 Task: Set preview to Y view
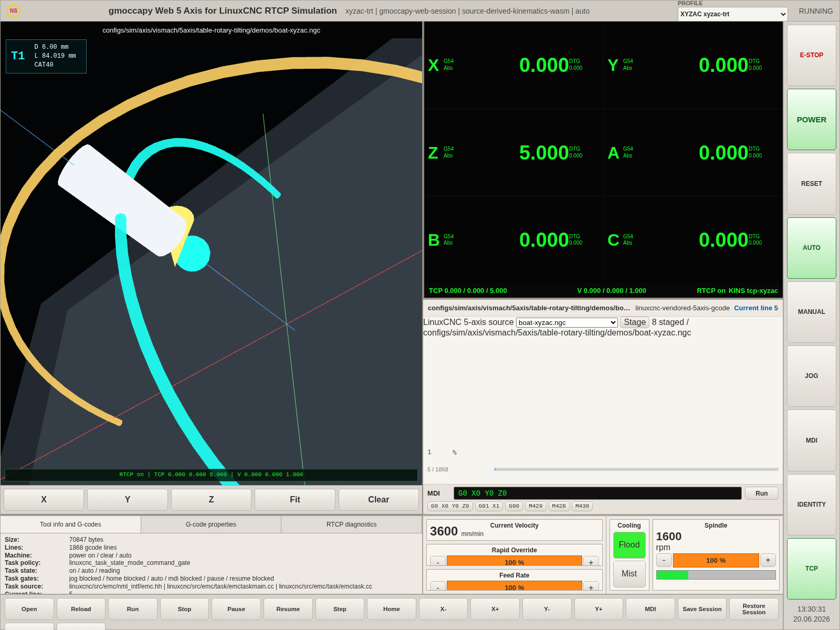click(x=128, y=500)
